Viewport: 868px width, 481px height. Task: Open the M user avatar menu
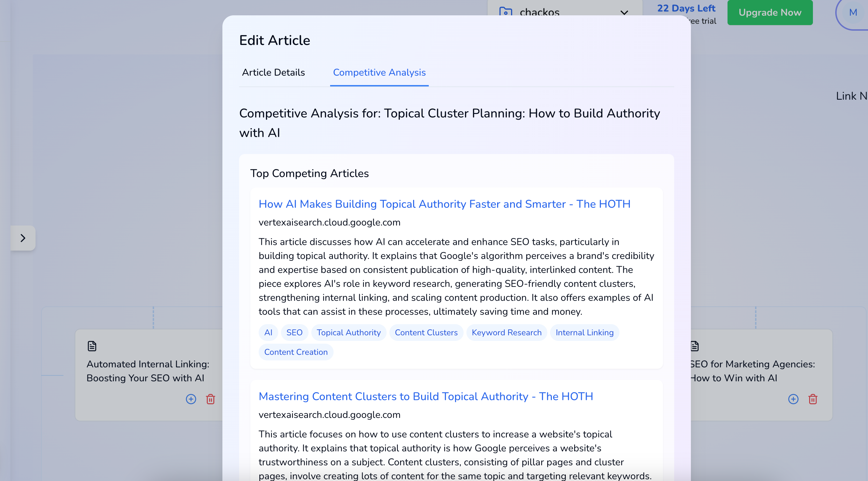click(x=853, y=13)
